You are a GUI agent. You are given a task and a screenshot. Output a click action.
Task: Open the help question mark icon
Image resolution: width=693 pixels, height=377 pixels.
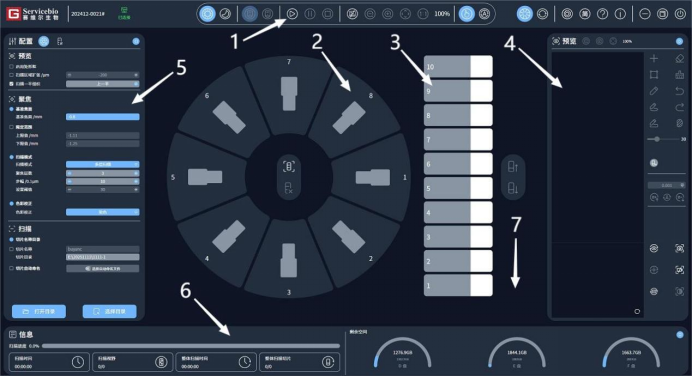tap(602, 14)
